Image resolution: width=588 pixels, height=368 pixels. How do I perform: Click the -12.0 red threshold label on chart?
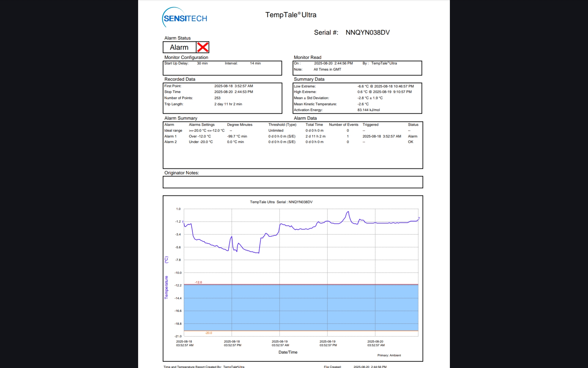pos(198,282)
